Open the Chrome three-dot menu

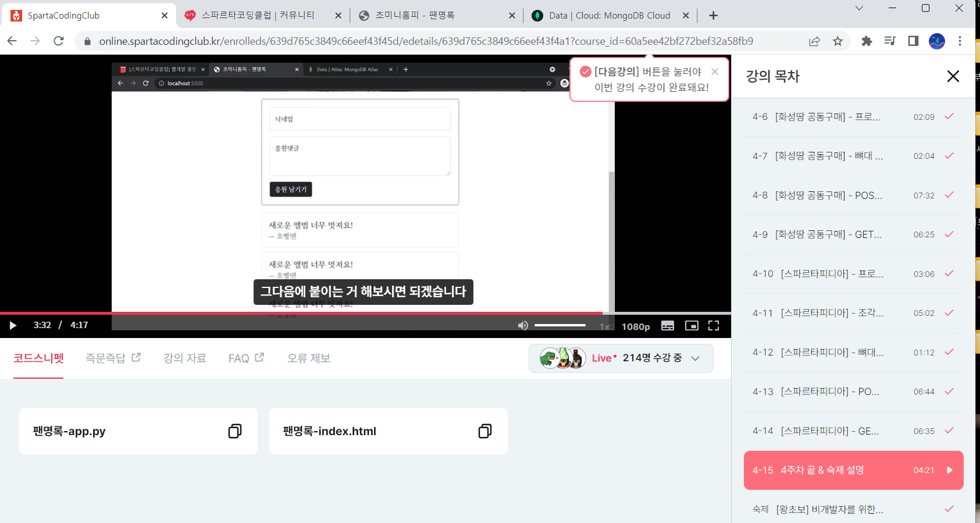960,41
